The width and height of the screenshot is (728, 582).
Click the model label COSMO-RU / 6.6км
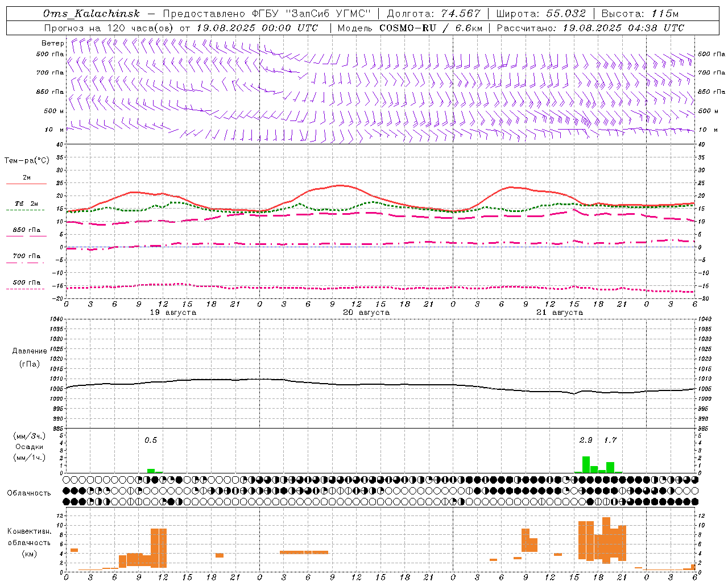[x=431, y=28]
